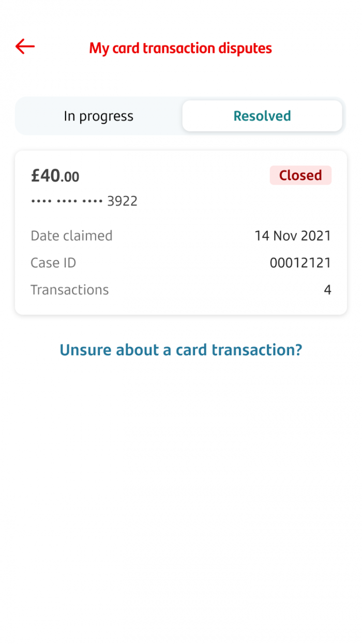Click the My card transaction disputes title
The image size is (362, 644).
(180, 48)
